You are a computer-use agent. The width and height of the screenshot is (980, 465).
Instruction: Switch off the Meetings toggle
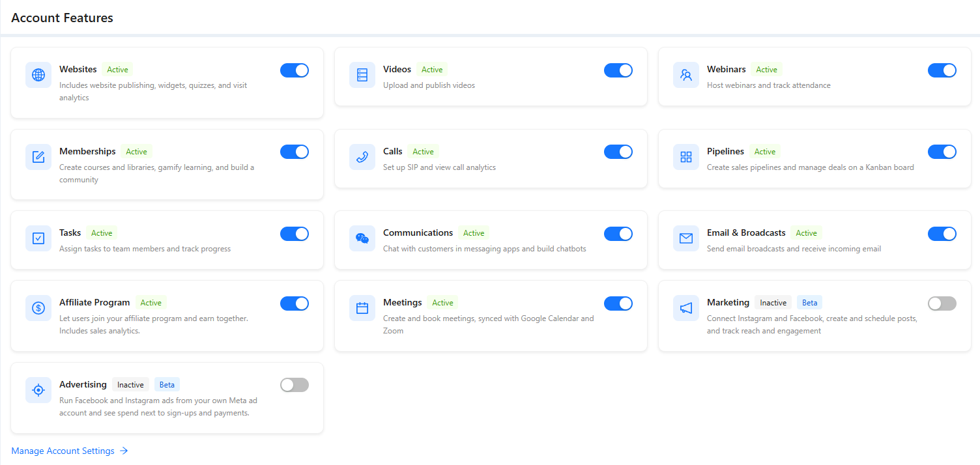pyautogui.click(x=618, y=303)
